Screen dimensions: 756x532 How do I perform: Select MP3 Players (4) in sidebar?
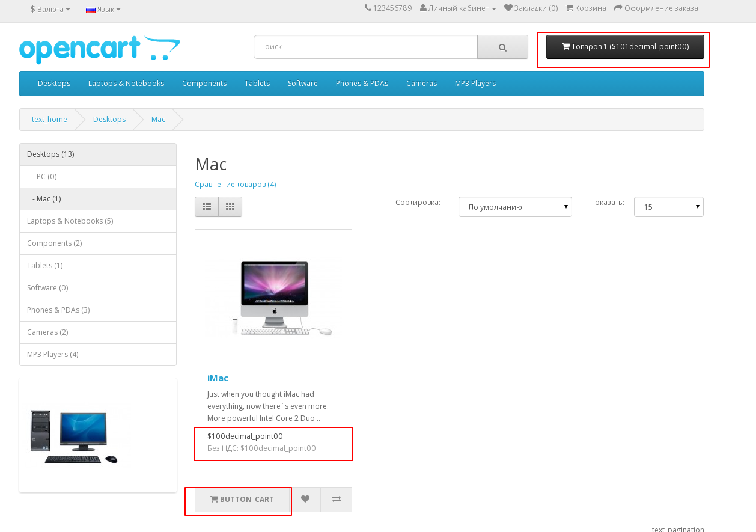coord(98,355)
